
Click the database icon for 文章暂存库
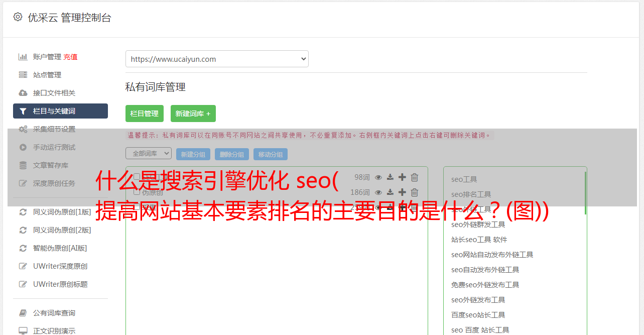23,165
